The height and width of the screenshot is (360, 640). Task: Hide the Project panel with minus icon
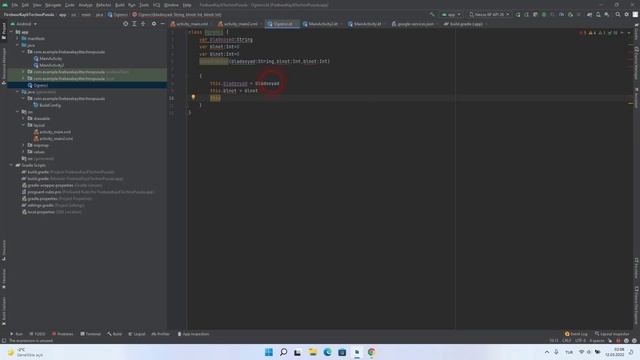point(162,24)
